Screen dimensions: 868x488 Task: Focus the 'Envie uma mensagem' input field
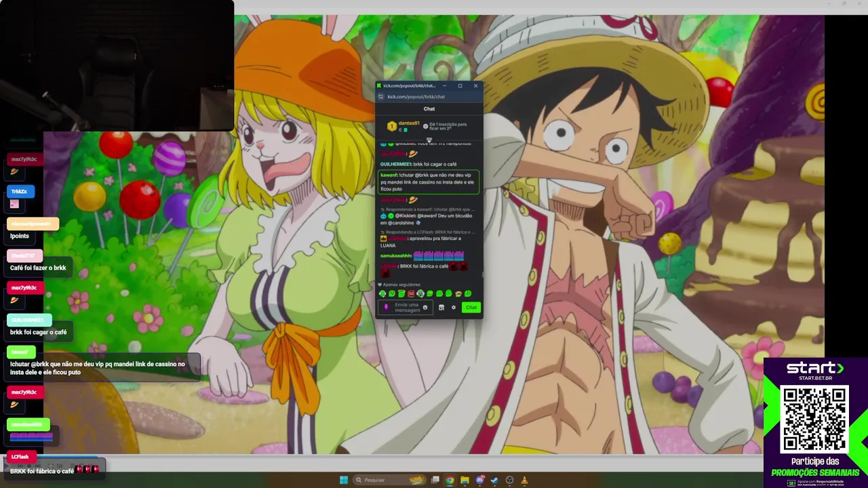pos(406,308)
